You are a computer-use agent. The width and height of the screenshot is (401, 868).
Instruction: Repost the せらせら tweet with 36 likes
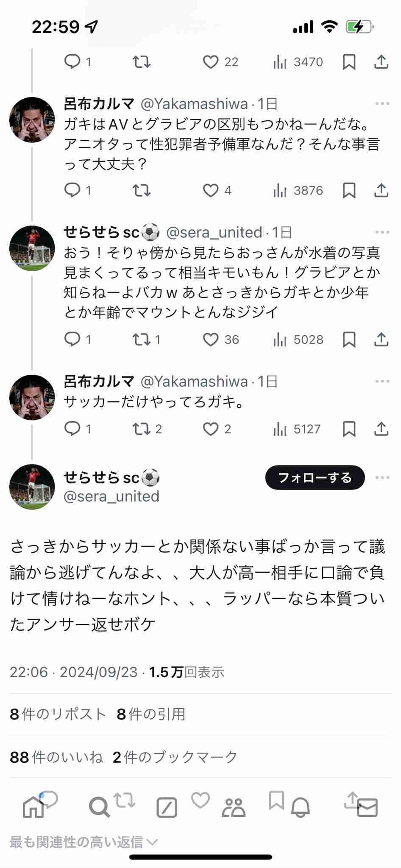point(146,339)
